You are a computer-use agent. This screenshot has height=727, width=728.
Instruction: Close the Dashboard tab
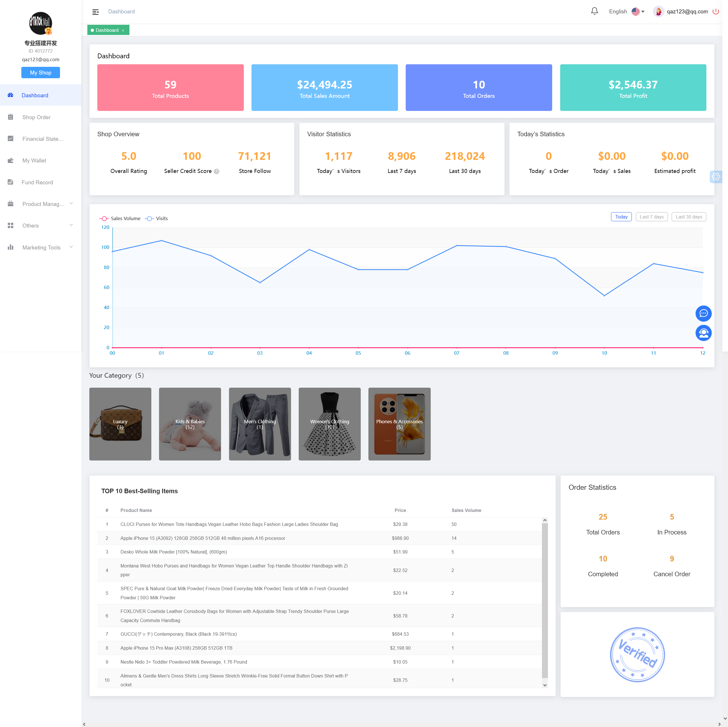[123, 30]
